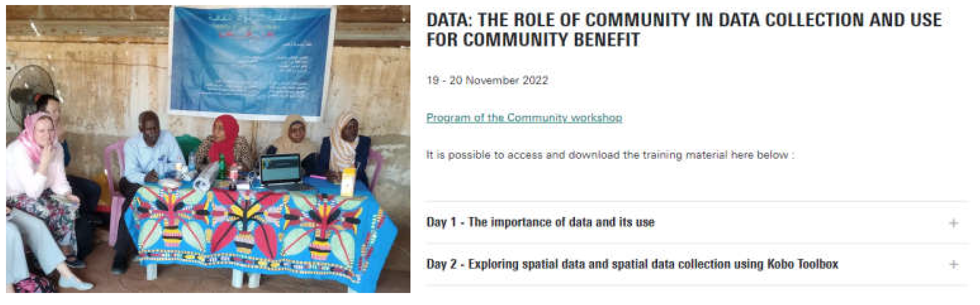Click the blue banner in the photo
Viewport: 980px width, 305px height.
point(251,61)
